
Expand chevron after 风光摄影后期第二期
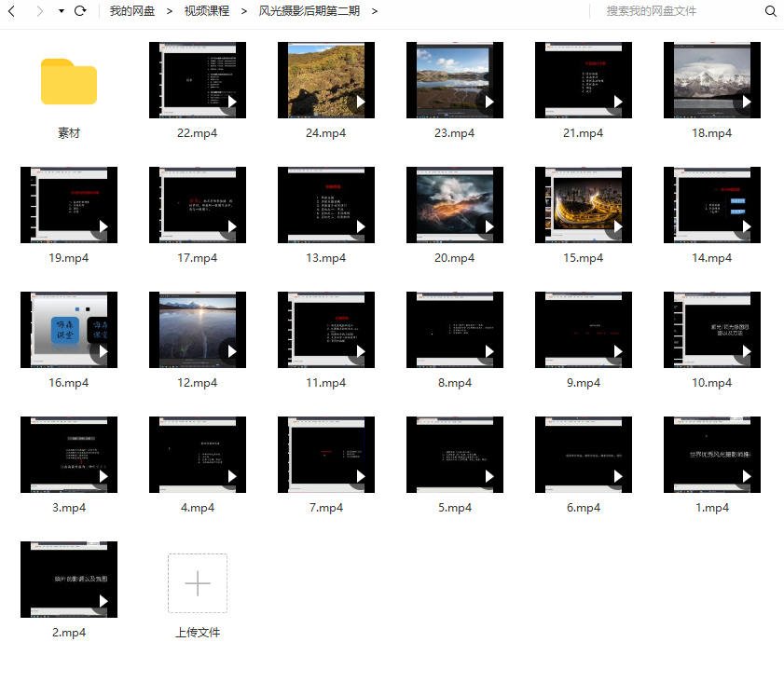pyautogui.click(x=375, y=11)
